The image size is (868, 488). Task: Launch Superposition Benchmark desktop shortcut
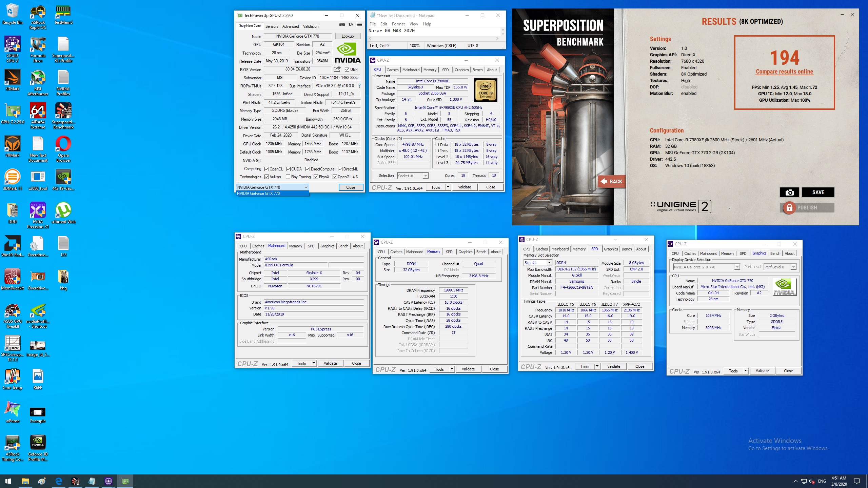(63, 116)
